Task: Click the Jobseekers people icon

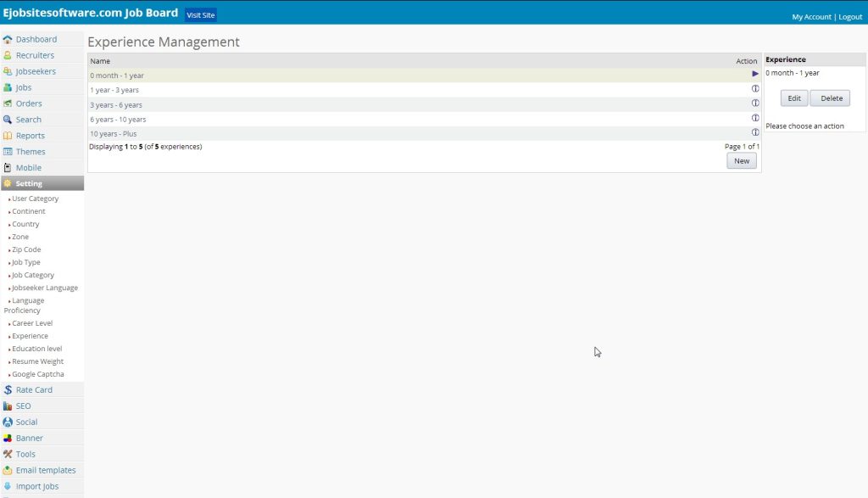Action: coord(8,71)
